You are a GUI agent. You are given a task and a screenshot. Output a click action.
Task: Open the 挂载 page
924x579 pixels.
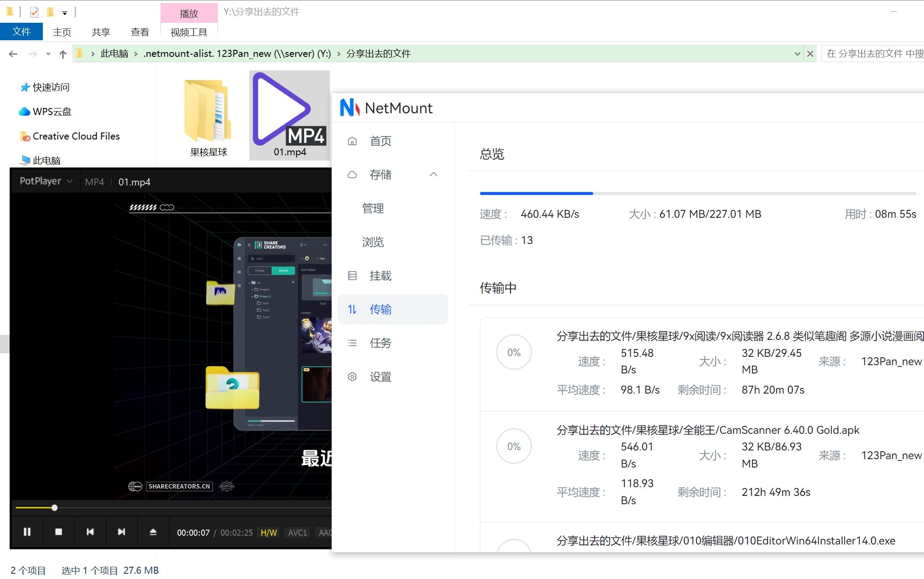coord(381,276)
